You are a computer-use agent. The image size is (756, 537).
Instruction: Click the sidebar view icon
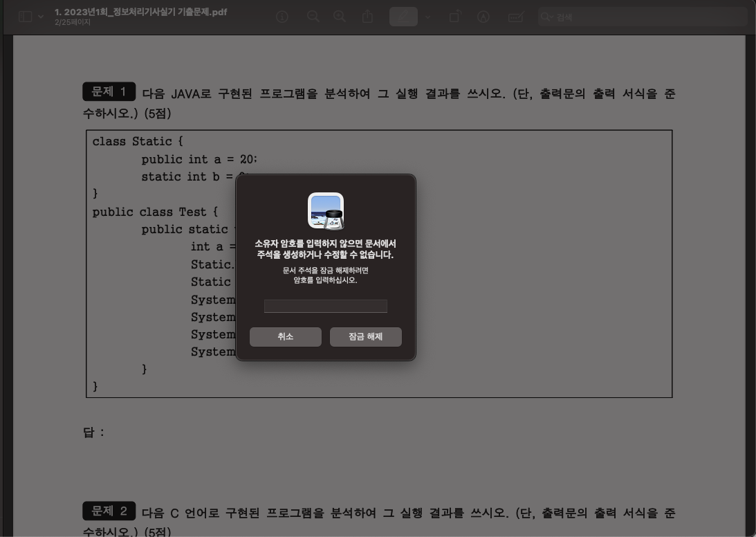point(25,17)
